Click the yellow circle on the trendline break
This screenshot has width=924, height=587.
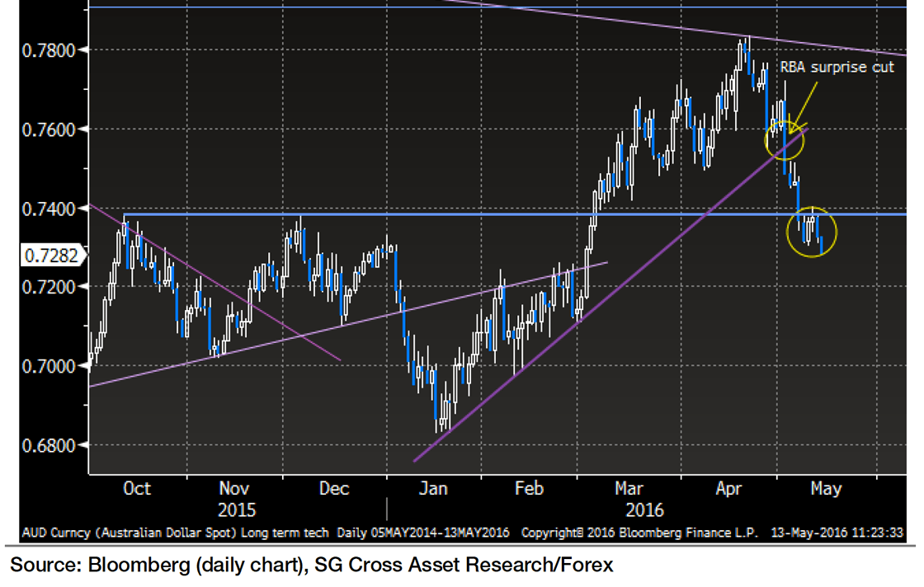pyautogui.click(x=785, y=139)
